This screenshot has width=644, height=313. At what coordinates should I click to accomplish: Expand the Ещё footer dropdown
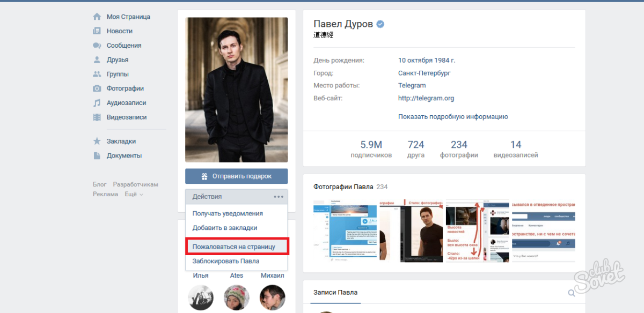coord(134,194)
